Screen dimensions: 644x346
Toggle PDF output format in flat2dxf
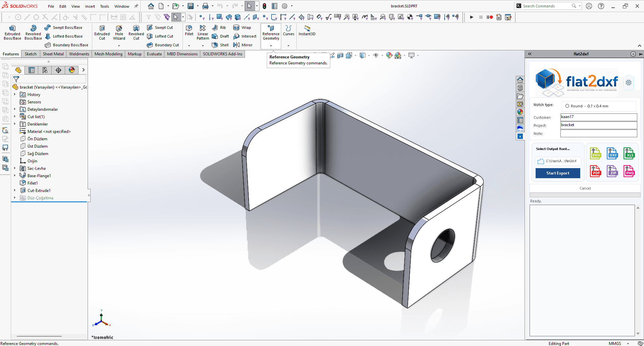pos(596,171)
